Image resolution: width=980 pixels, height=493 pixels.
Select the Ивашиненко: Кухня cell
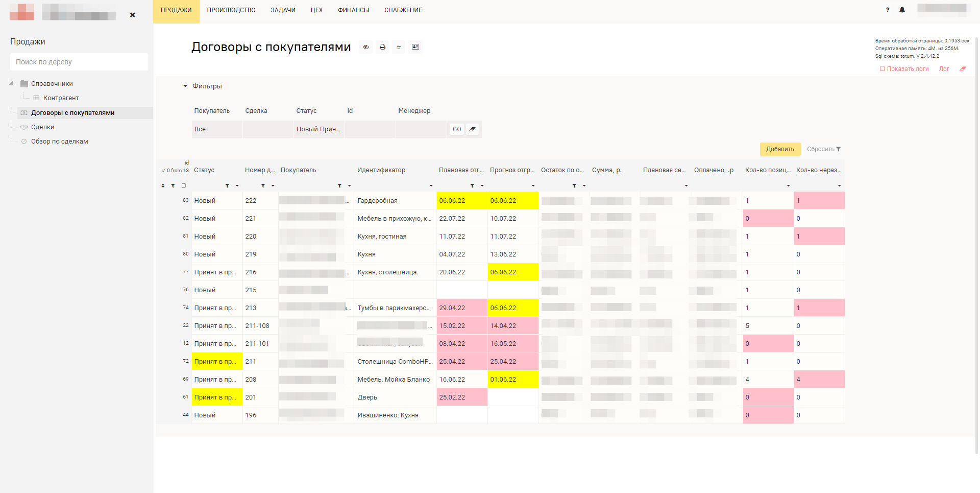[x=396, y=415]
